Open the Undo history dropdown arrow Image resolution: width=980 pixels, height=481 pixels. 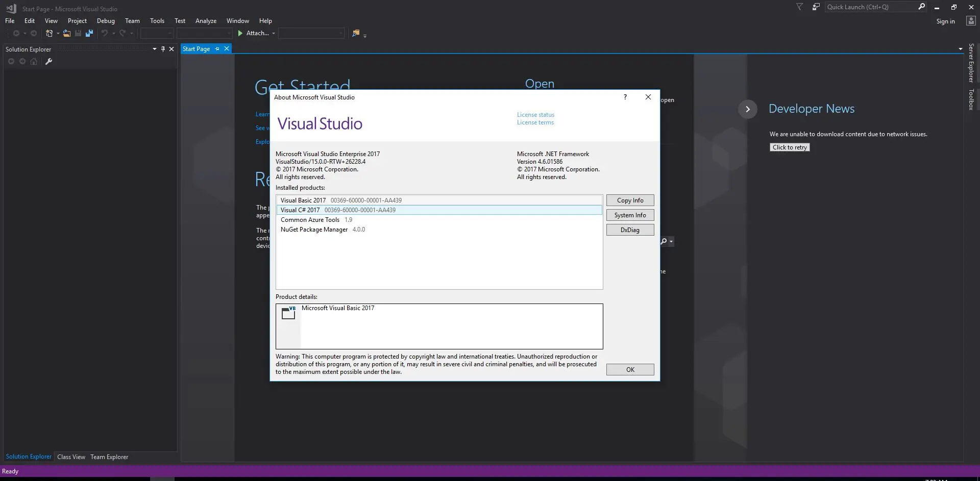tap(113, 34)
